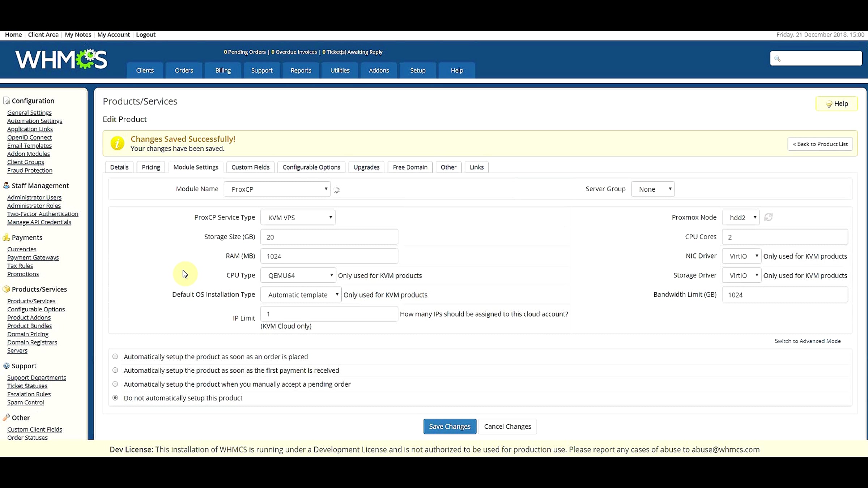Screen dimensions: 868x488
Task: Select do not automatically setup this product
Action: (115, 398)
